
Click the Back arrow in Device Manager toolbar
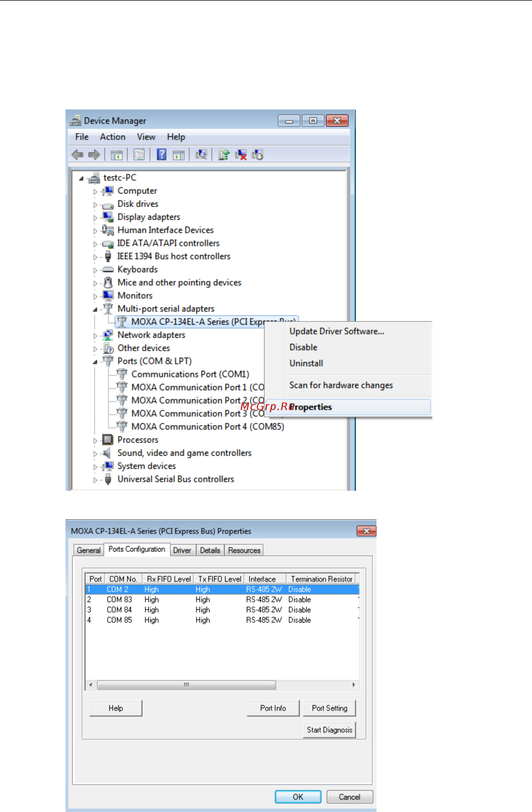(77, 155)
